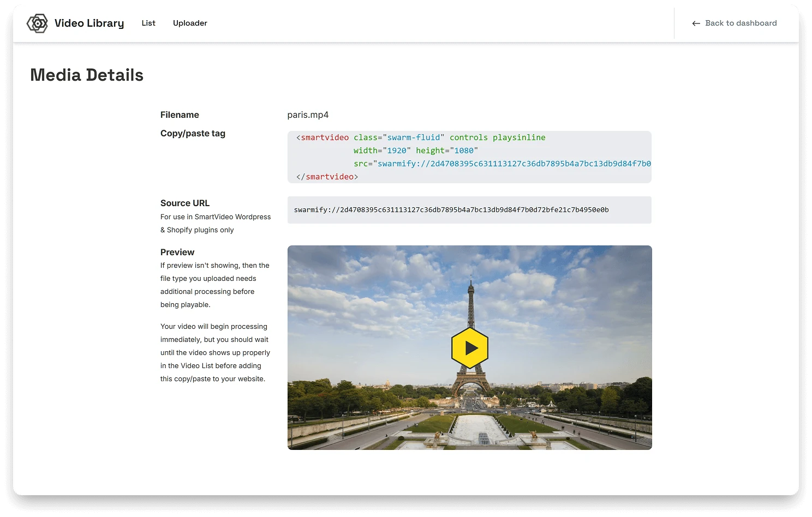Click the Preview section label

point(177,252)
